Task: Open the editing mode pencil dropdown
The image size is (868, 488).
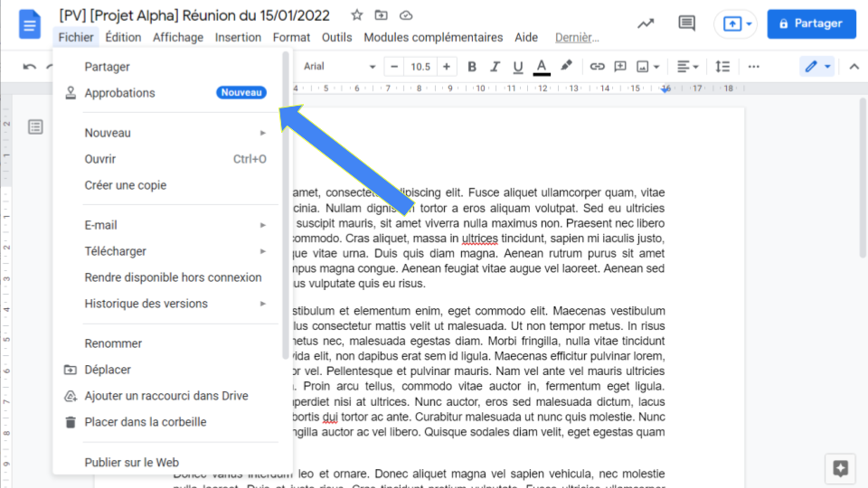Action: point(816,67)
